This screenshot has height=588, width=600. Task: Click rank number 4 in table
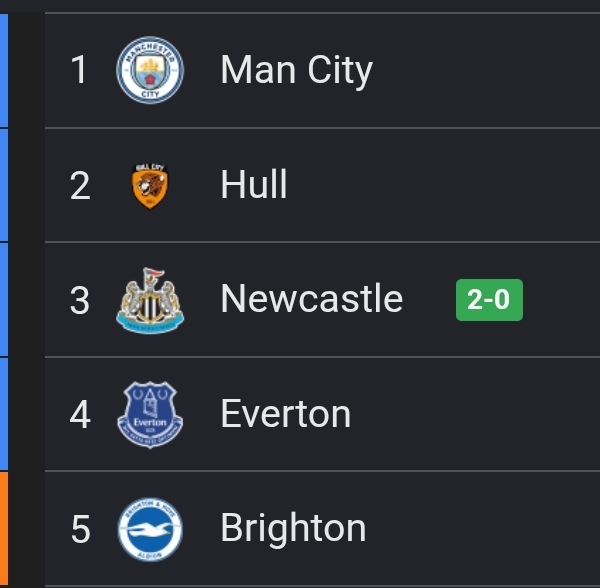pyautogui.click(x=80, y=414)
